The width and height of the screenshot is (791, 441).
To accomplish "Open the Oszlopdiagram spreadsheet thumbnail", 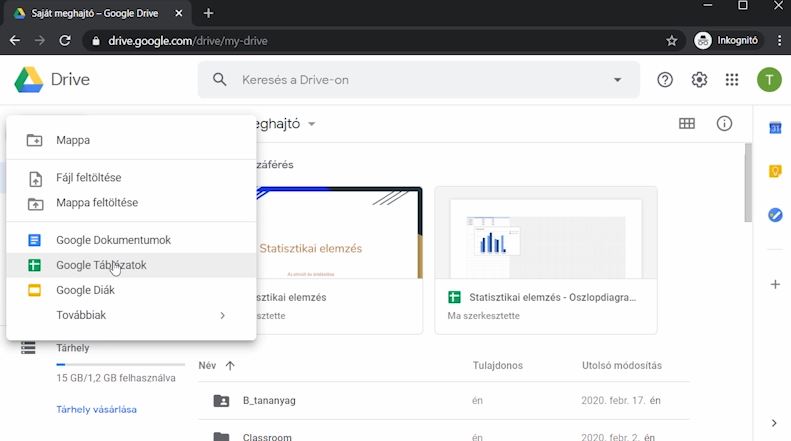I will 546,233.
